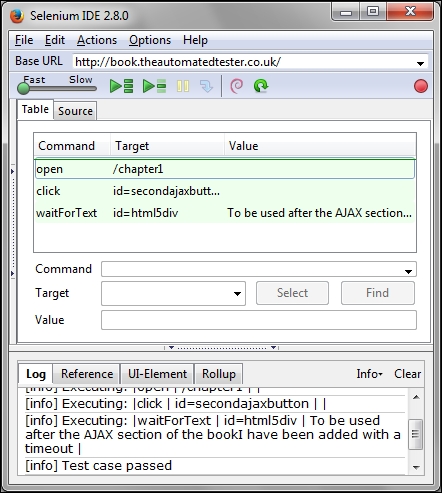Select the waitForText id=html5div row
The height and width of the screenshot is (493, 442).
tap(225, 213)
